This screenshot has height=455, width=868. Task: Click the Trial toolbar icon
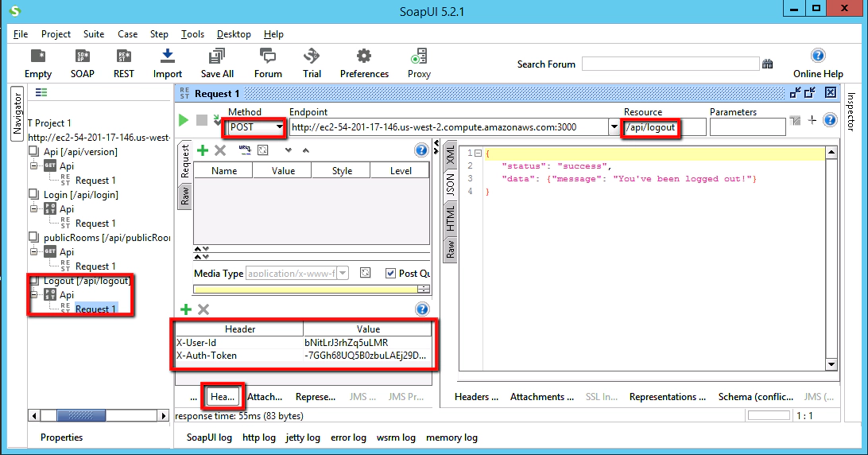[x=312, y=63]
